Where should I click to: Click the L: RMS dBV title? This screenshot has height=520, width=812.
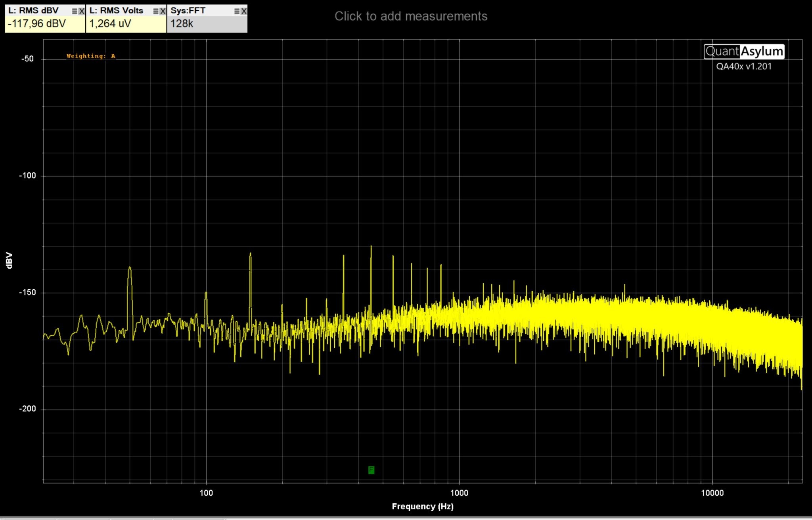[33, 11]
